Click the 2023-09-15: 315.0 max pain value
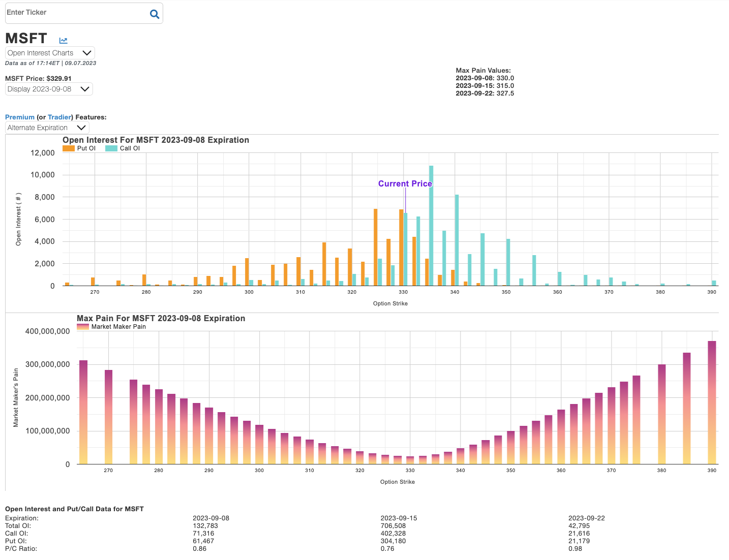 [x=485, y=86]
